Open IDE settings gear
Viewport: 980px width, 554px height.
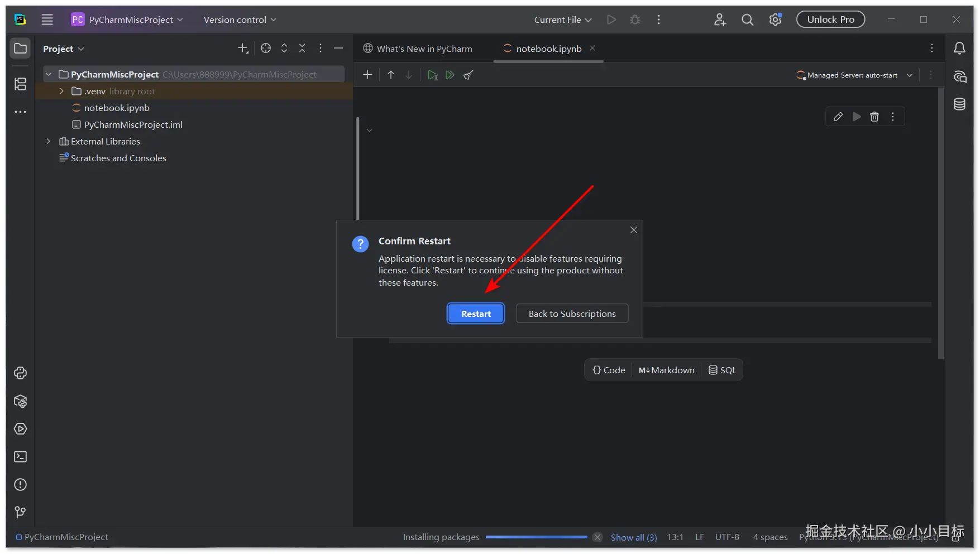(775, 20)
